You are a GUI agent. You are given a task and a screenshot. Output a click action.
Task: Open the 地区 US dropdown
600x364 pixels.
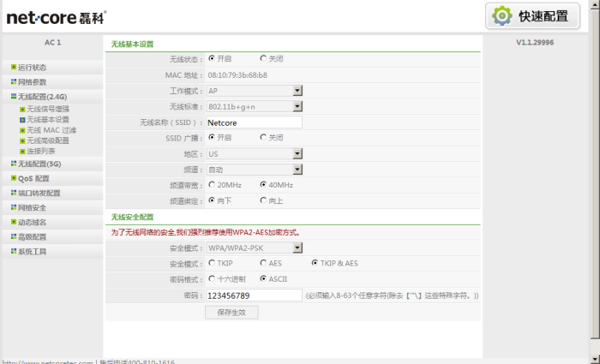point(255,153)
